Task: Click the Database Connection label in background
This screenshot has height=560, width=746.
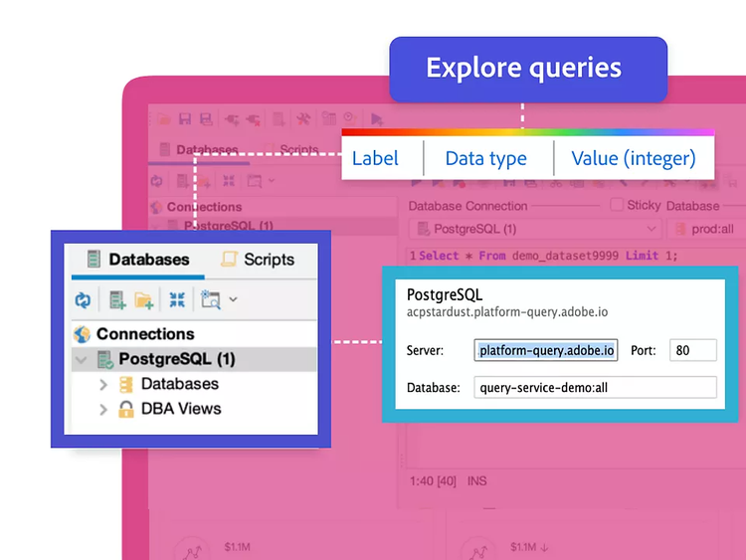Action: tap(467, 206)
